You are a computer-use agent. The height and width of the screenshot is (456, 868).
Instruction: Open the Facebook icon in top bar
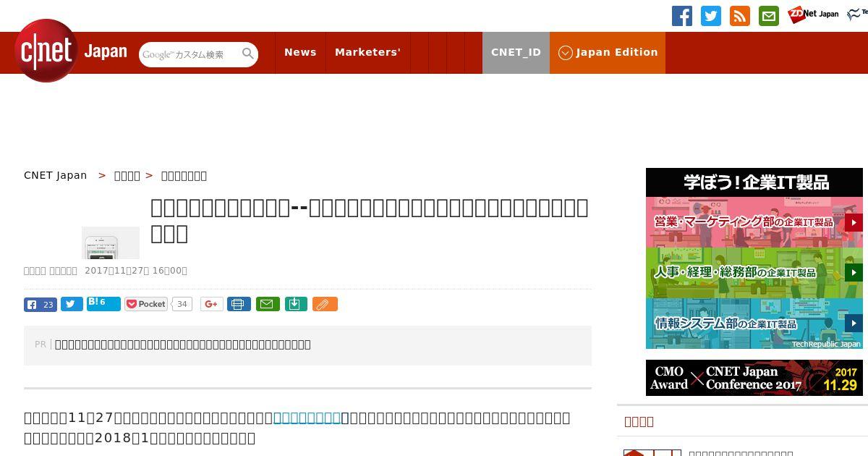682,16
